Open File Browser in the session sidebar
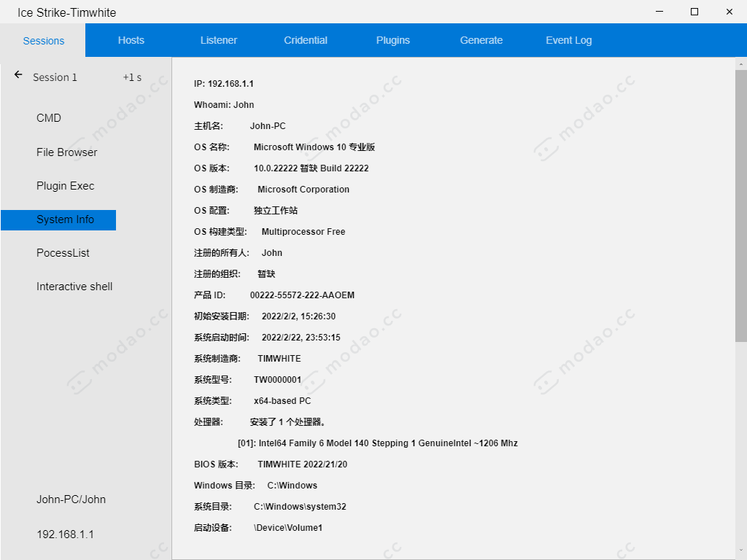747x560 pixels. coord(66,152)
